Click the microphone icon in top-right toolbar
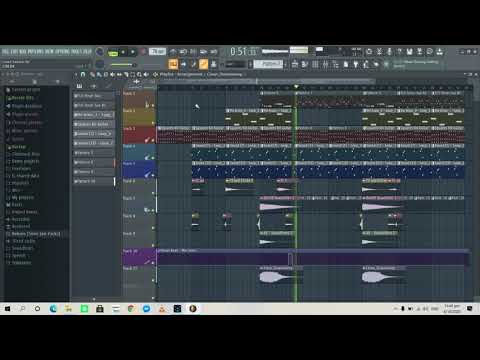Screen dimensions: 480x360 (389, 52)
